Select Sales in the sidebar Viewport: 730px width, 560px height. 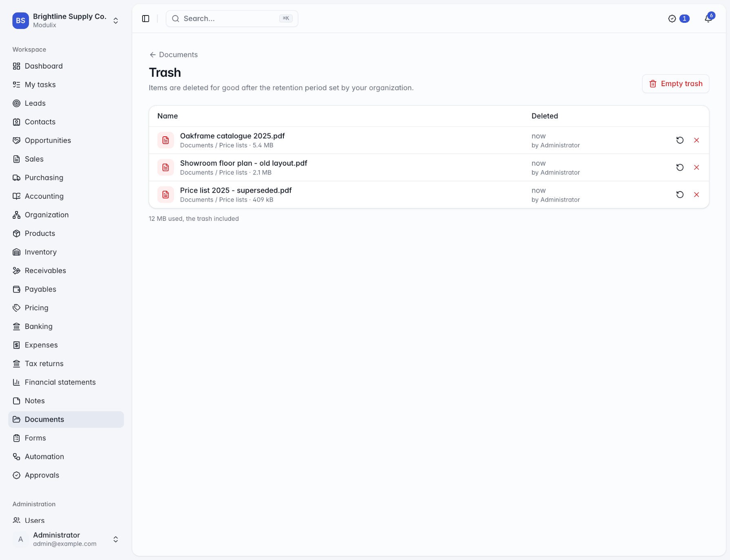[66, 159]
